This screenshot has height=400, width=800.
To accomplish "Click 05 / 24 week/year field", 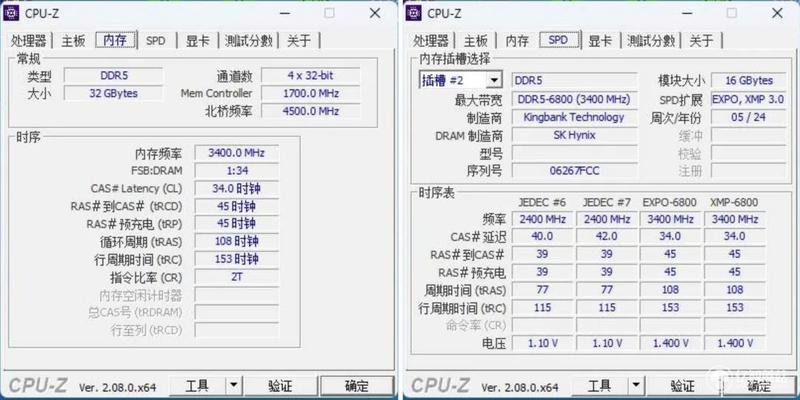I will (748, 117).
